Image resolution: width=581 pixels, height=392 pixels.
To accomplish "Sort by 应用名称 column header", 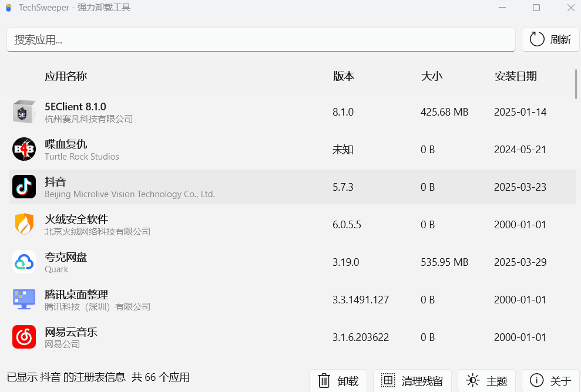I will 66,76.
